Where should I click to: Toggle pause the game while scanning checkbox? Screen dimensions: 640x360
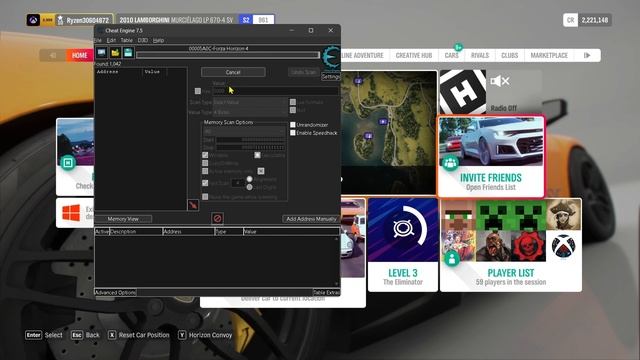(x=205, y=197)
